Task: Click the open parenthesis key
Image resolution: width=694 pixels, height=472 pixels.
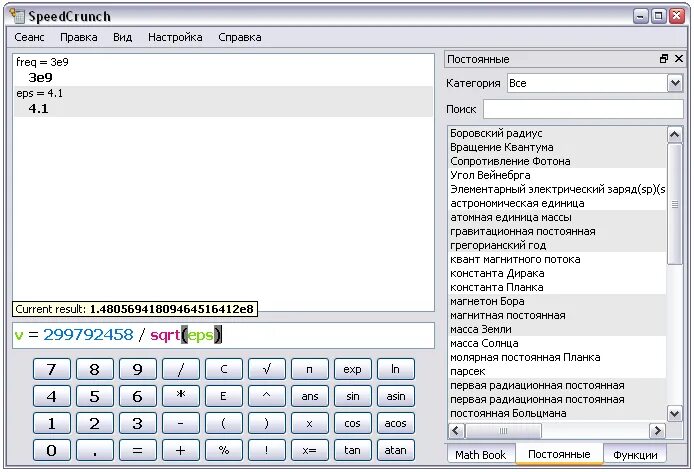Action: pyautogui.click(x=224, y=423)
